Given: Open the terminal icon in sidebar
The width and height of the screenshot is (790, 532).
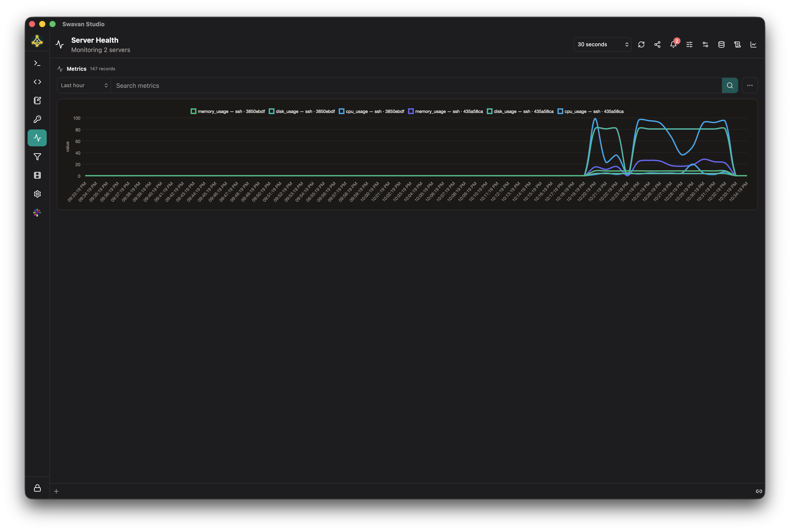Looking at the screenshot, I should pos(37,63).
